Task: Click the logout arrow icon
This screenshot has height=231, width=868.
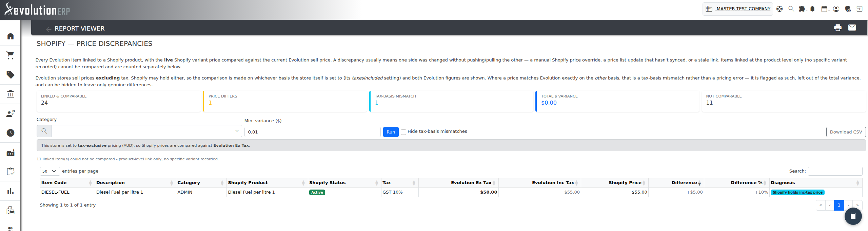Action: pyautogui.click(x=859, y=9)
